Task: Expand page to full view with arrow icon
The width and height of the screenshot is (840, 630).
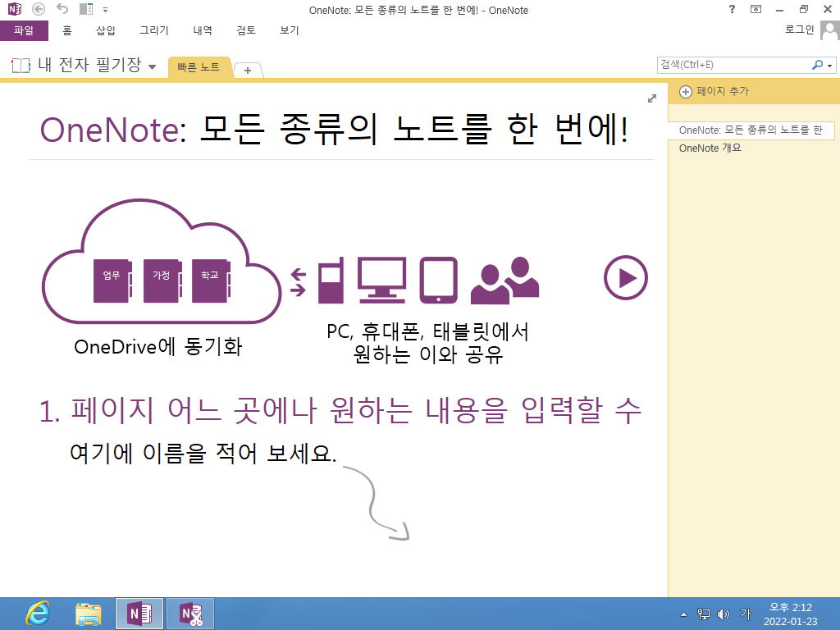Action: [652, 98]
